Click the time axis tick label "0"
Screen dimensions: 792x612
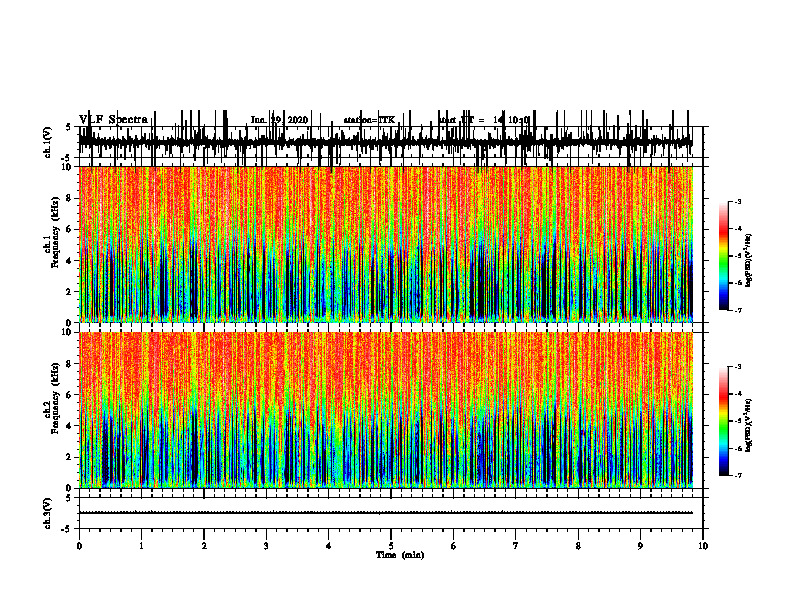(x=79, y=546)
